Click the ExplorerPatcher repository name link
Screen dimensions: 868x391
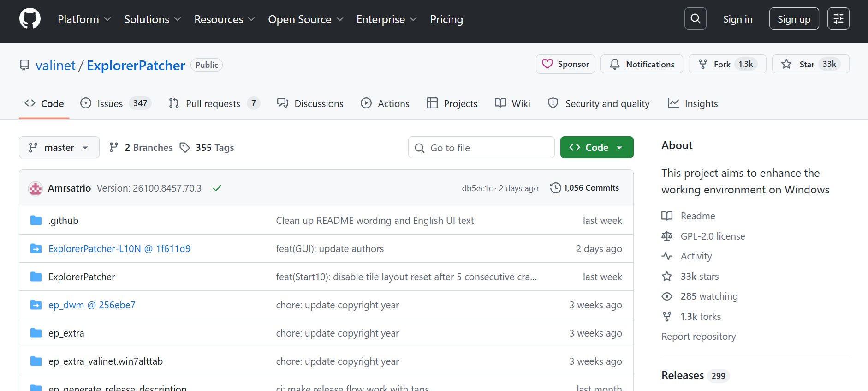[x=136, y=65]
